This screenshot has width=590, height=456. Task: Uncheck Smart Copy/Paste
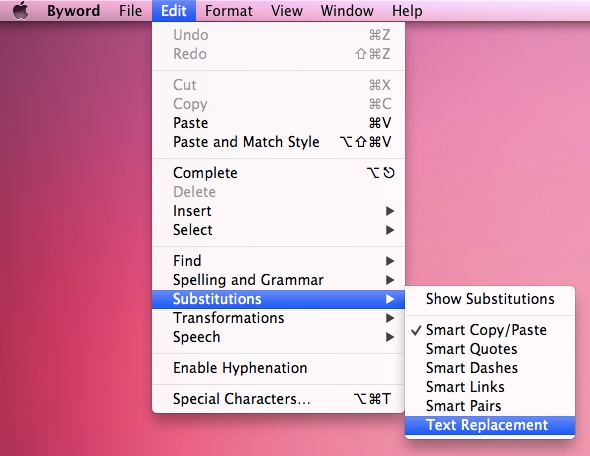[x=490, y=330]
